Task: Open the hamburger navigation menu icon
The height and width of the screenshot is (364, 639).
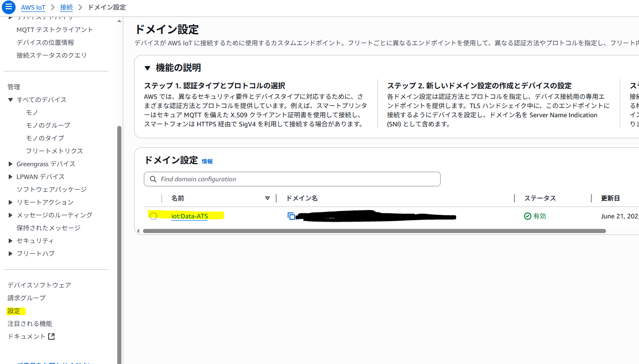Action: [9, 7]
